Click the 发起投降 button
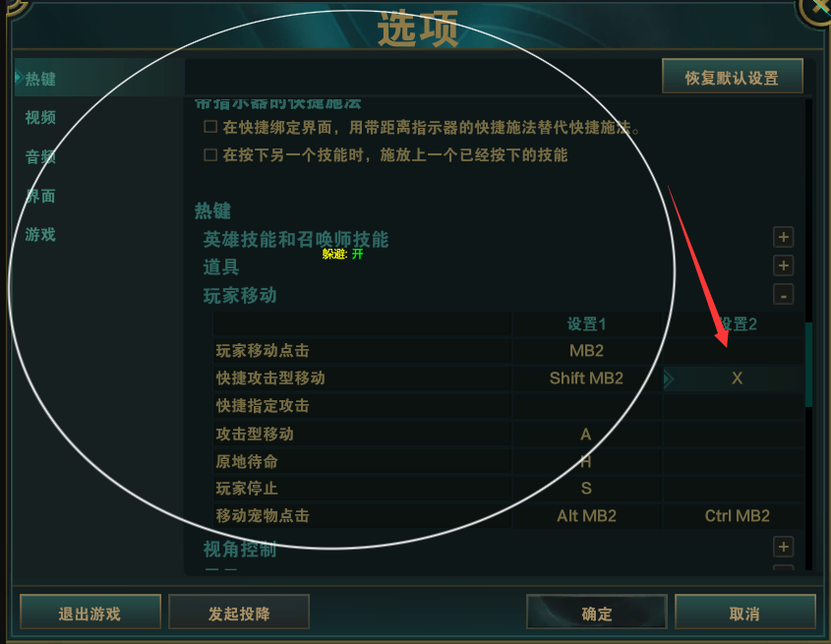 [x=239, y=613]
